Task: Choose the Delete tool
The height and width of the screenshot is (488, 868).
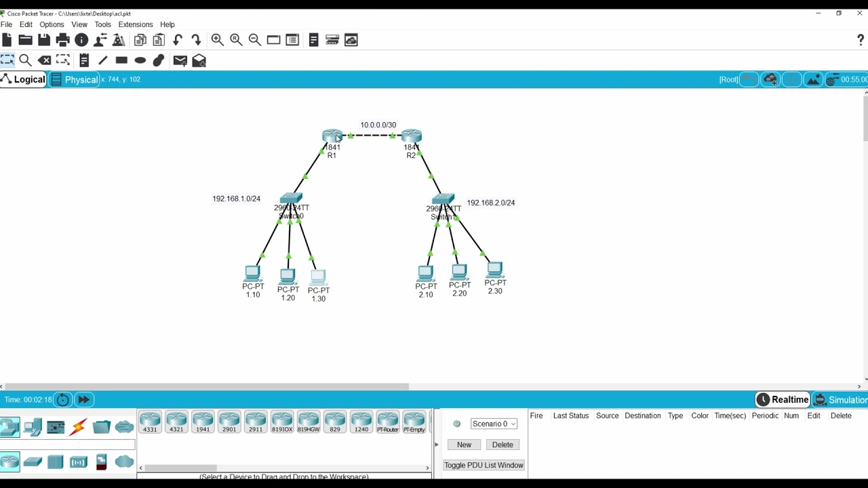Action: point(44,60)
